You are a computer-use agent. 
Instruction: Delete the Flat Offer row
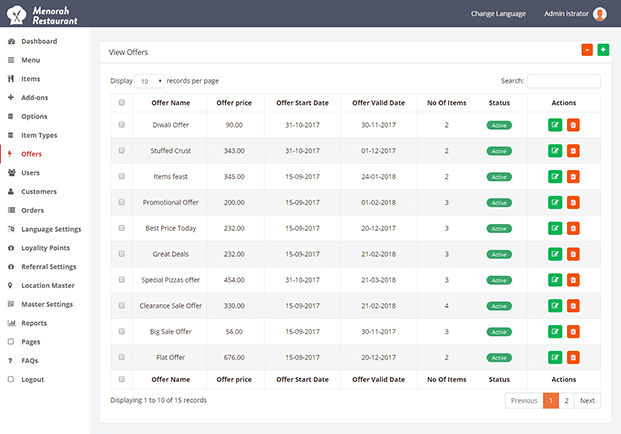tap(573, 358)
